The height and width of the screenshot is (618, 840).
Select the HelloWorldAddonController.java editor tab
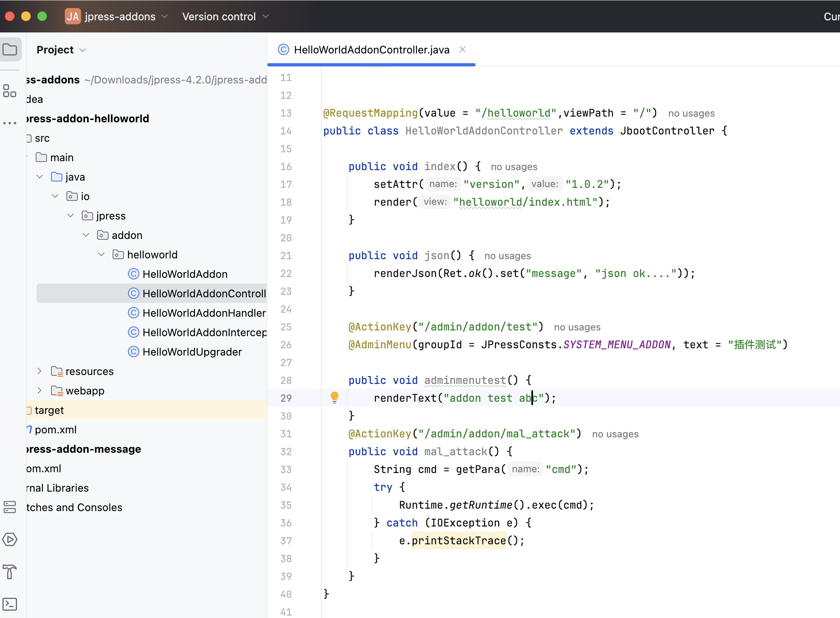371,50
